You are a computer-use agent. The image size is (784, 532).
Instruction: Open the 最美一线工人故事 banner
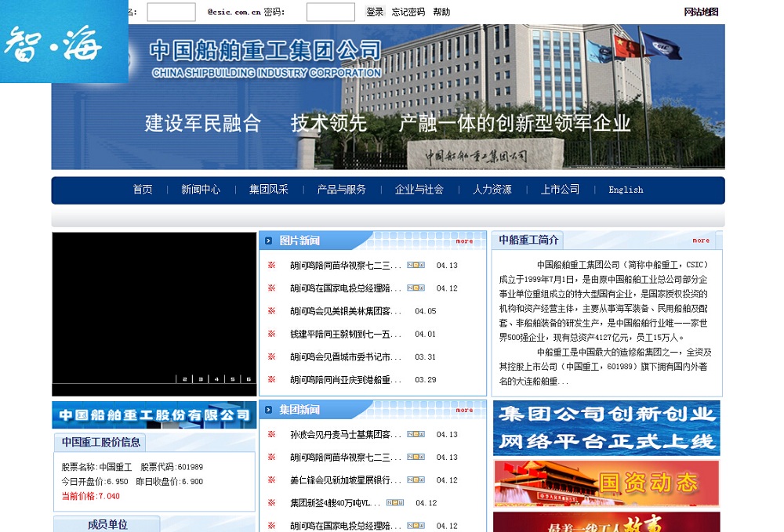(x=607, y=522)
